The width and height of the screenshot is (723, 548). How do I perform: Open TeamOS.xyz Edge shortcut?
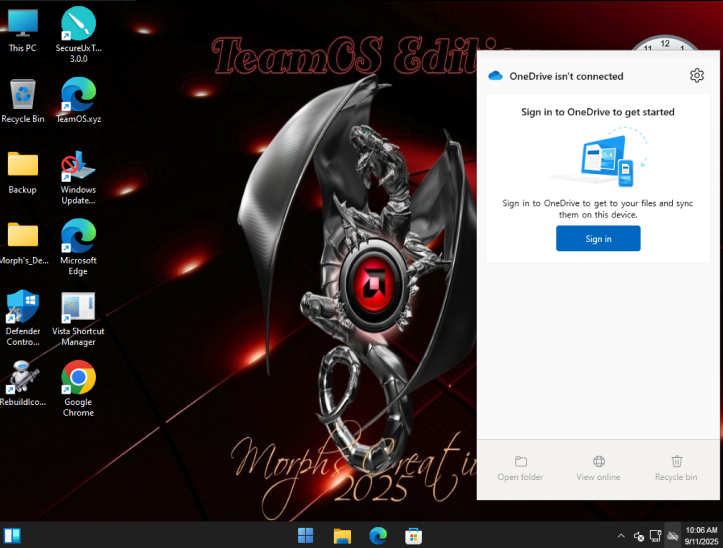[x=78, y=101]
